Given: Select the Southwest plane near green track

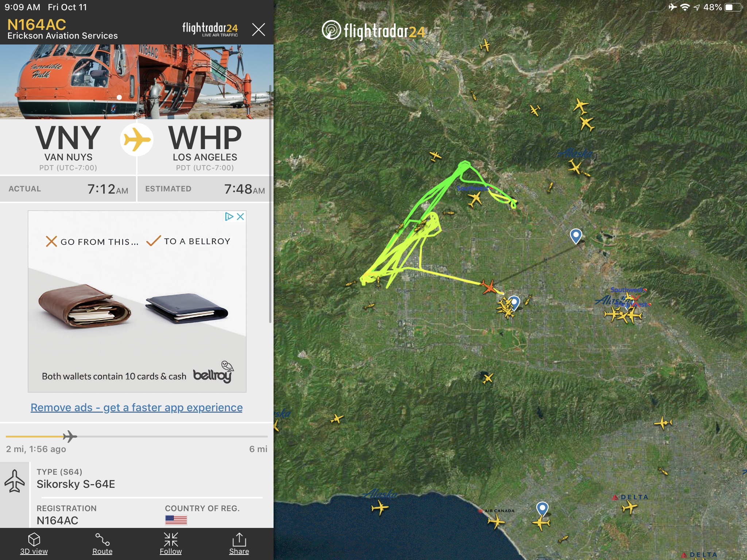Looking at the screenshot, I should tap(475, 199).
